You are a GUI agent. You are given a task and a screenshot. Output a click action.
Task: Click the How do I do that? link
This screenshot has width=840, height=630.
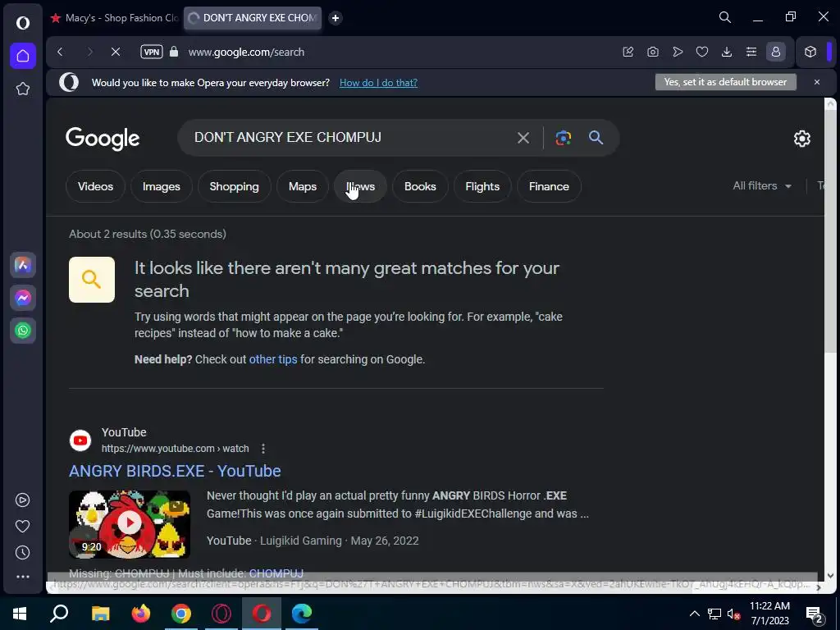[x=378, y=83]
